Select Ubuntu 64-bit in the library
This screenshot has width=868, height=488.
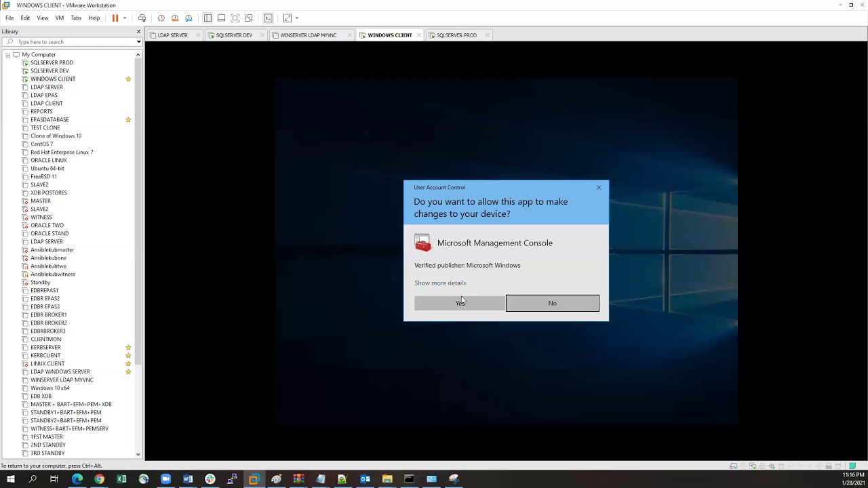47,169
